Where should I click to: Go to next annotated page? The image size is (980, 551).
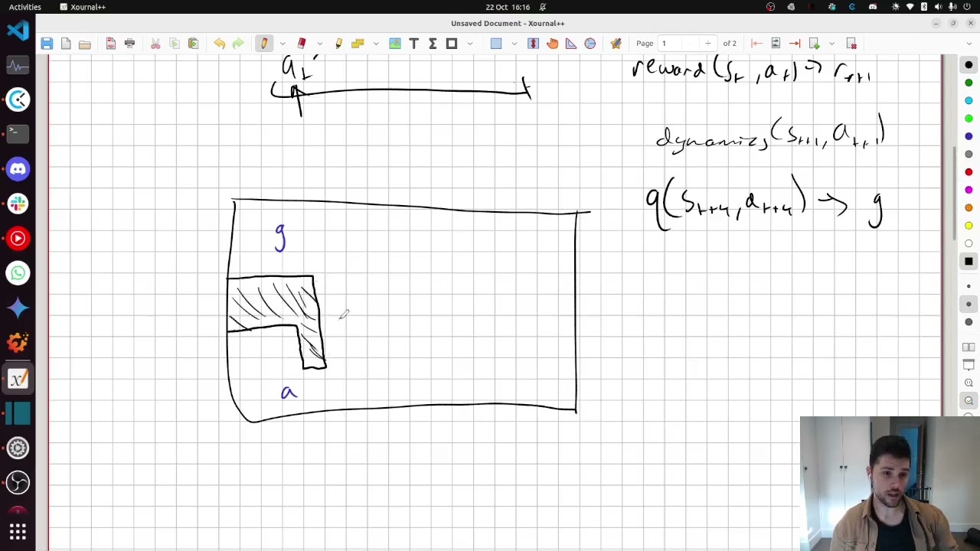(x=776, y=44)
